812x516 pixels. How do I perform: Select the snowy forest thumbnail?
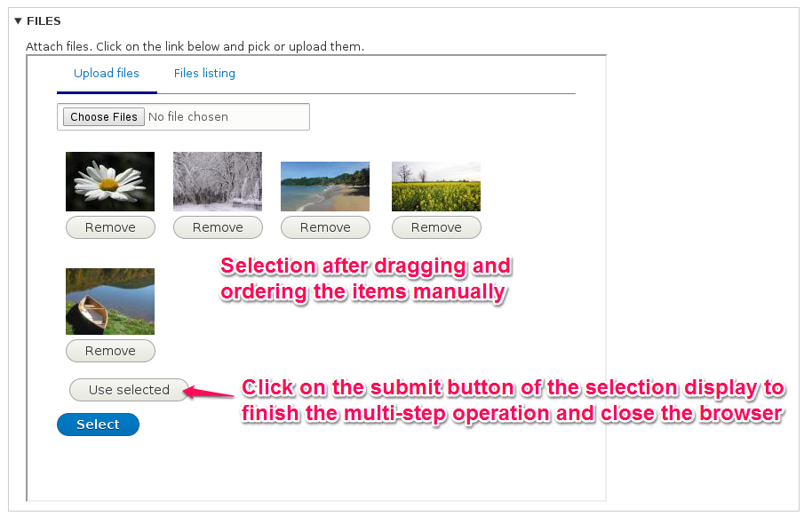218,181
